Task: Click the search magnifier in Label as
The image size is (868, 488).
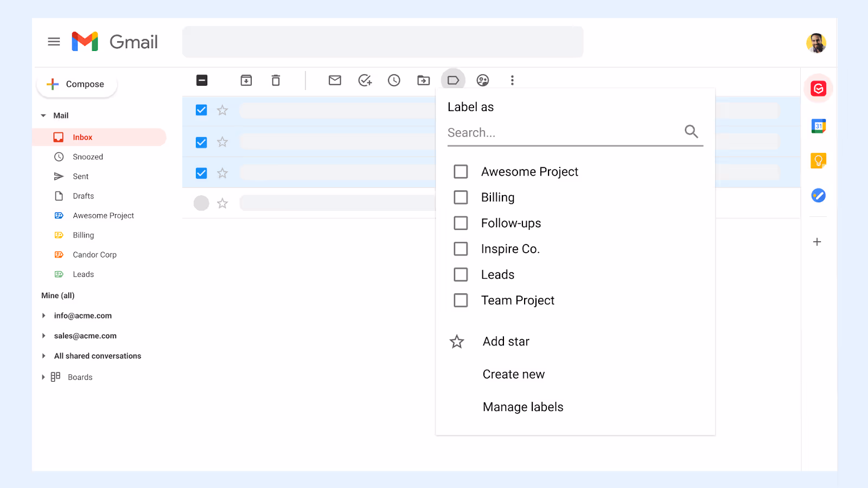Action: tap(691, 131)
